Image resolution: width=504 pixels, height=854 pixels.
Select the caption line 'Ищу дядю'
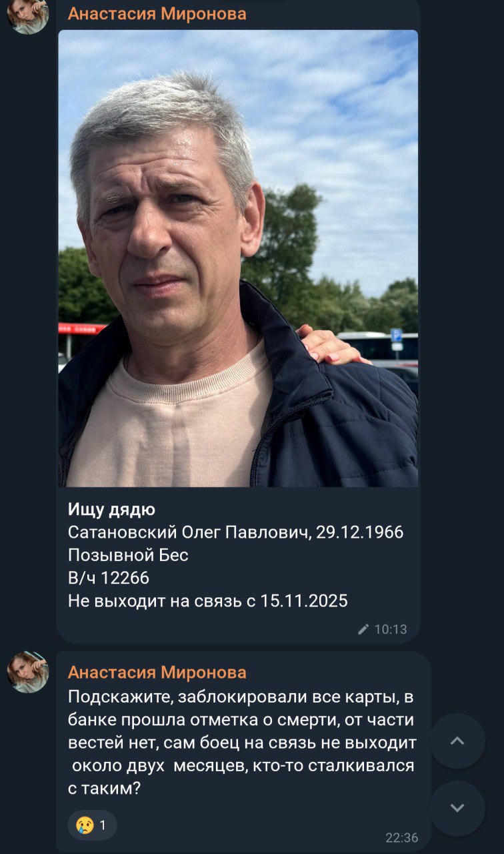111,510
